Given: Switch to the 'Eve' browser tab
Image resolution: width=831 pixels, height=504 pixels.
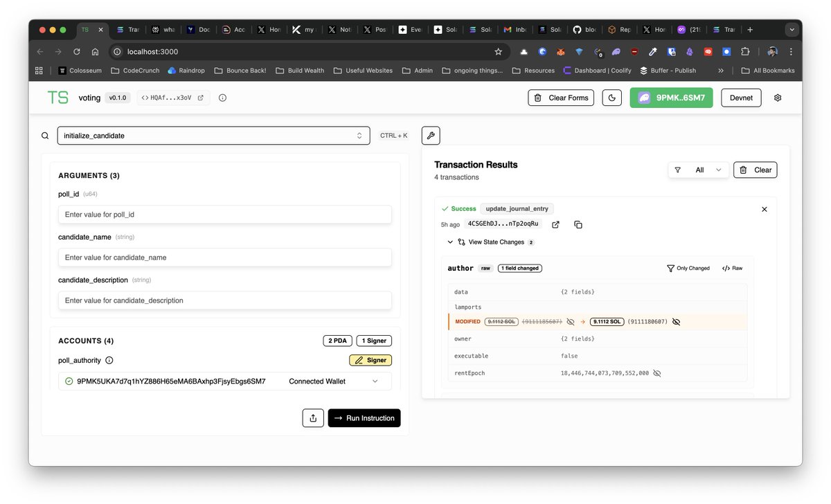Looking at the screenshot, I should pyautogui.click(x=410, y=30).
